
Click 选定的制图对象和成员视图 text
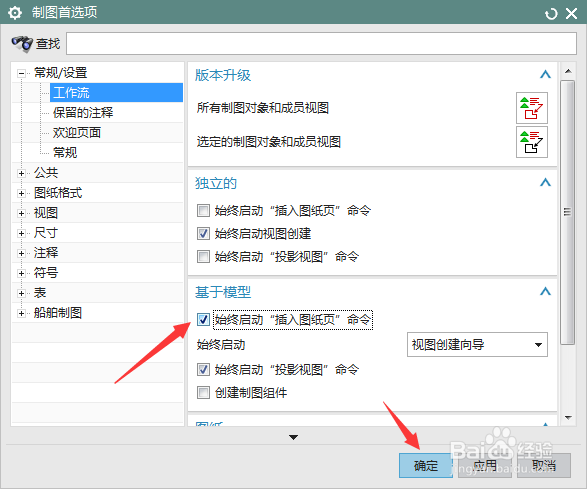tap(268, 142)
